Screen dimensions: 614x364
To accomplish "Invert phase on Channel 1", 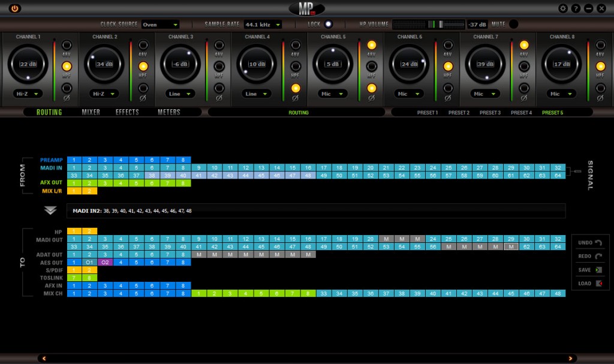I will 67,88.
